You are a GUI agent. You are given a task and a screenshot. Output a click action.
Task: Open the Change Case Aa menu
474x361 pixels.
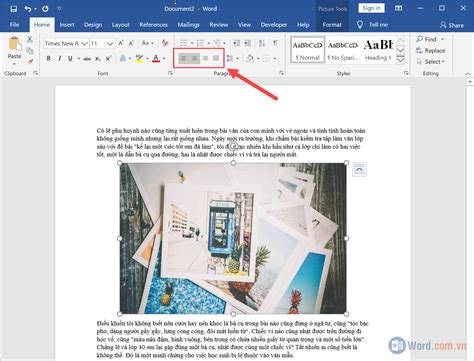147,43
